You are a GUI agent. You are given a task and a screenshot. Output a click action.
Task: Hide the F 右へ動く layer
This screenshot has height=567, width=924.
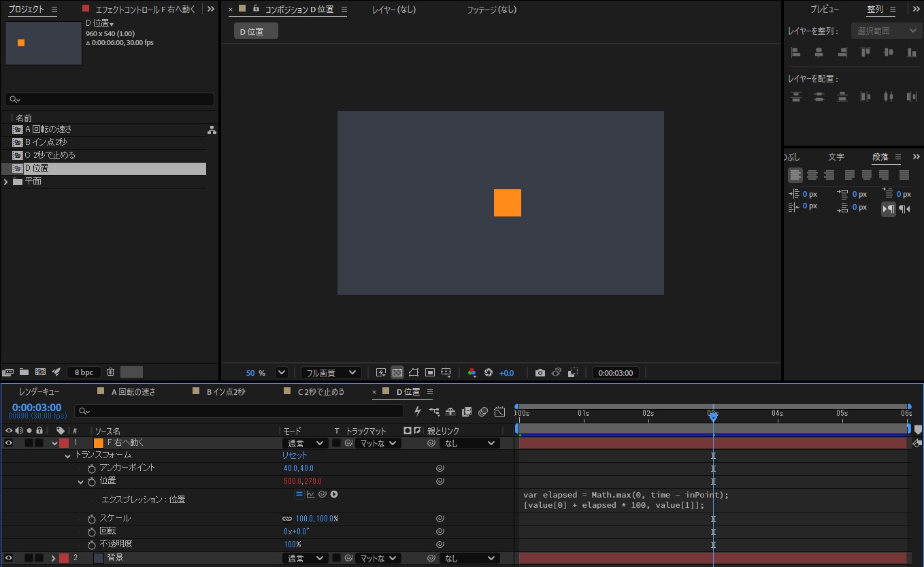(9, 442)
